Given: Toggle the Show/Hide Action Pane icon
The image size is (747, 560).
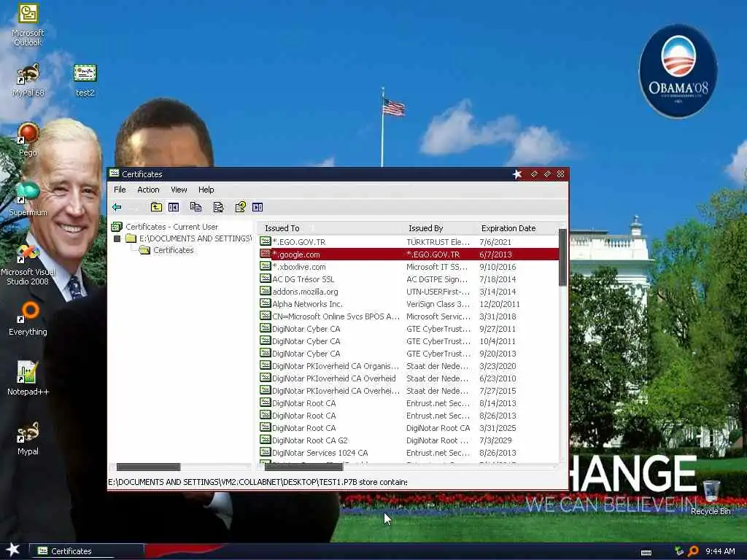Looking at the screenshot, I should pos(258,207).
